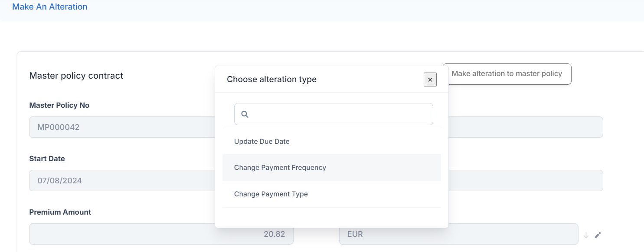This screenshot has height=252, width=644.
Task: Click the field right of Start Date
Action: (525, 180)
